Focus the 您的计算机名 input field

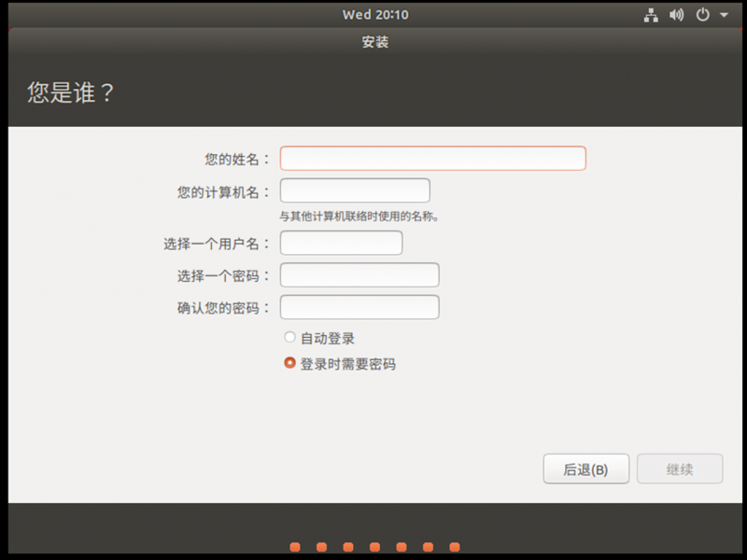click(x=355, y=191)
